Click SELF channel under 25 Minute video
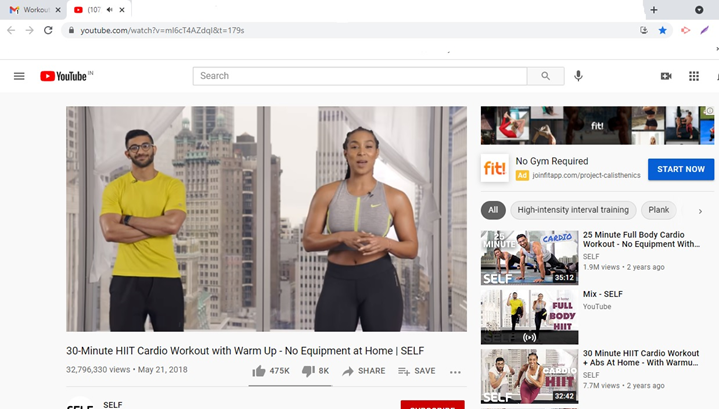The width and height of the screenshot is (719, 409). [x=591, y=257]
